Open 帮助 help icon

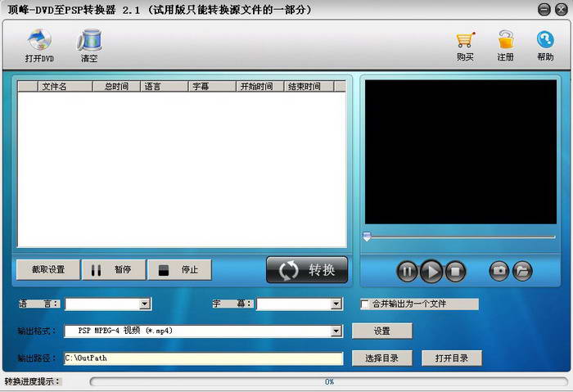point(545,46)
